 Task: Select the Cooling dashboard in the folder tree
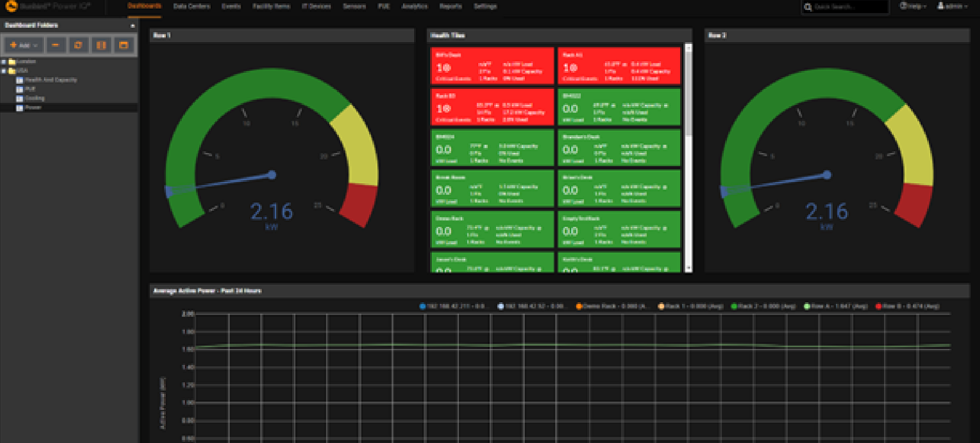coord(36,98)
